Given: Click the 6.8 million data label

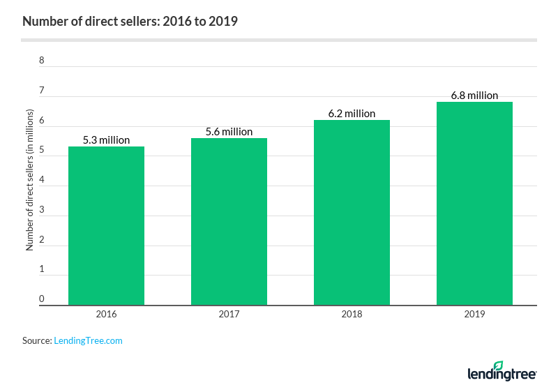Looking at the screenshot, I should [474, 96].
